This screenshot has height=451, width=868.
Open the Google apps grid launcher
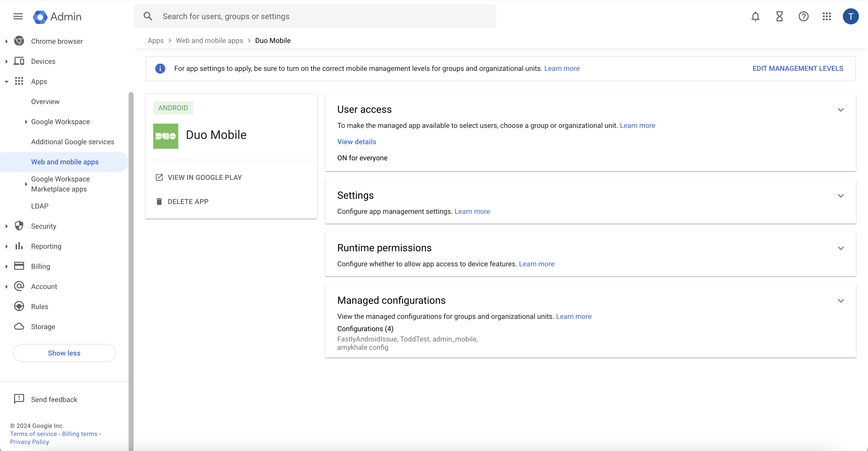pyautogui.click(x=827, y=16)
